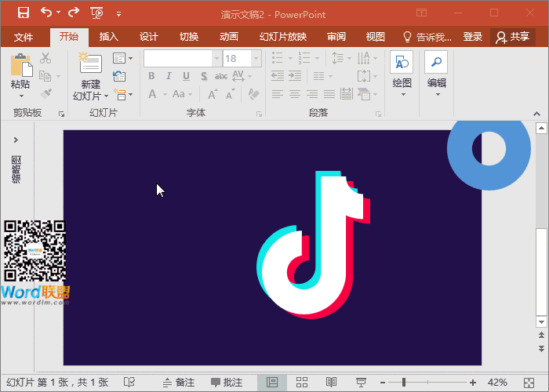549x392 pixels.
Task: Redo the last action
Action: (74, 13)
